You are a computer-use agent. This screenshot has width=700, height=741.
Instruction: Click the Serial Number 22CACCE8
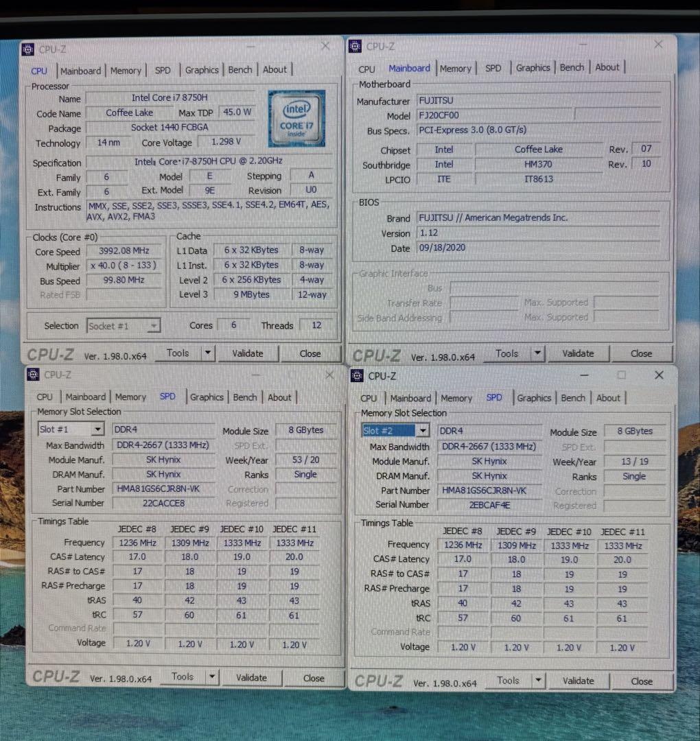point(163,504)
